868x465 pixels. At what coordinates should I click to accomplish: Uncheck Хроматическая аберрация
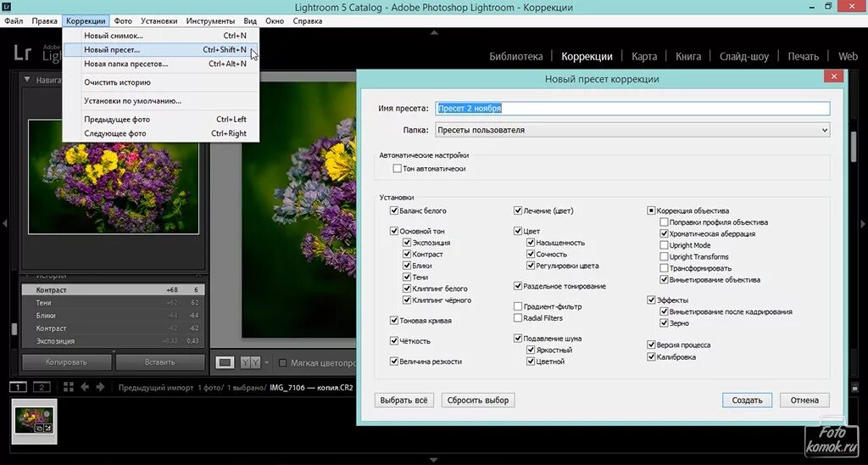665,234
